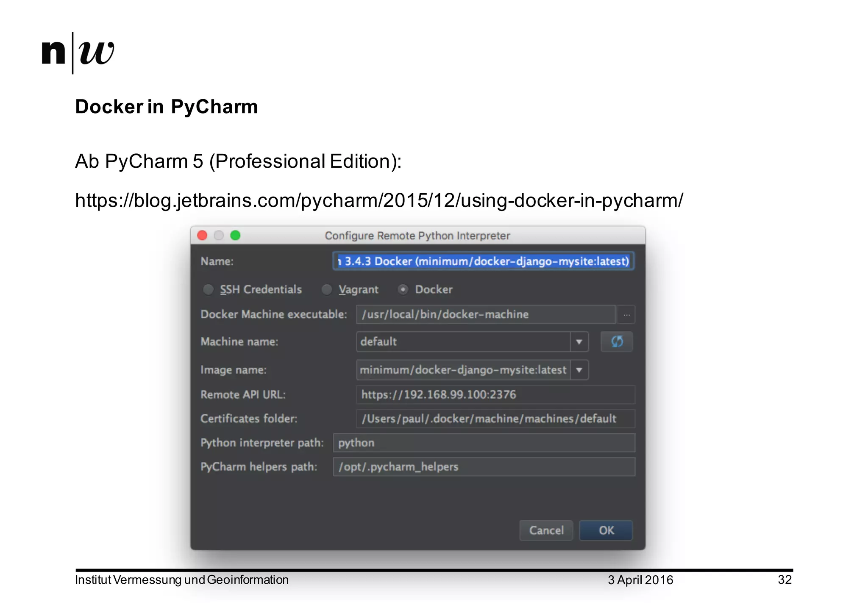
Task: Click the grey minimize window button
Action: click(219, 236)
